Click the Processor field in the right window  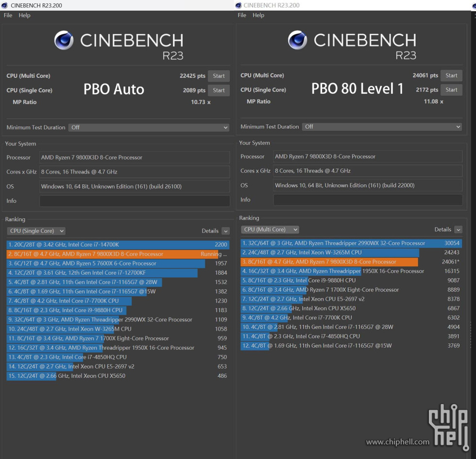368,157
